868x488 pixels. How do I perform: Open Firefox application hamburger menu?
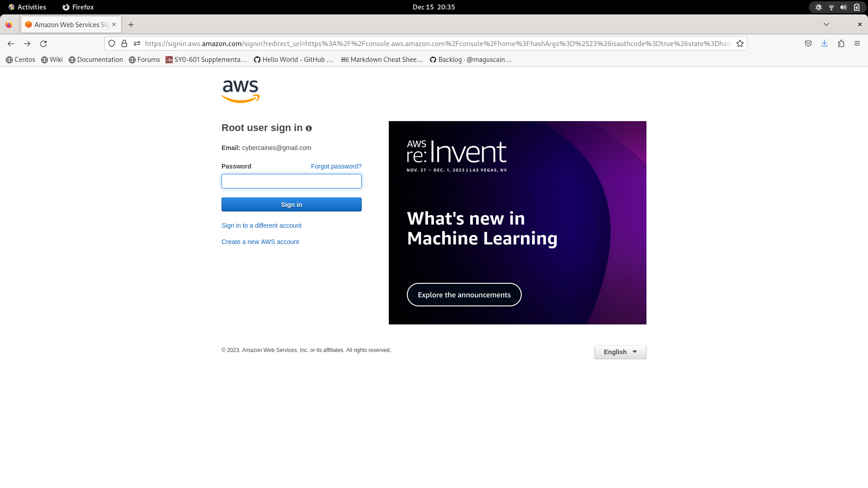[857, 43]
